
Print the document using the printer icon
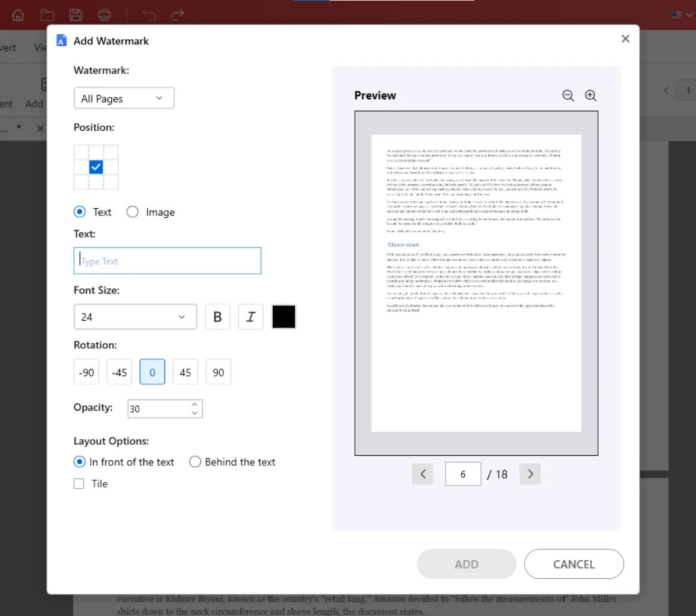pyautogui.click(x=104, y=14)
